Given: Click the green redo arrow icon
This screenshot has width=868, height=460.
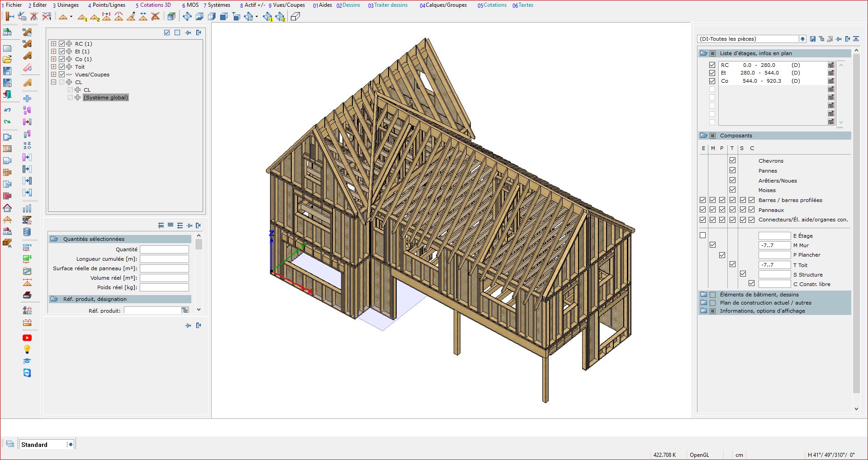Looking at the screenshot, I should pyautogui.click(x=8, y=122).
